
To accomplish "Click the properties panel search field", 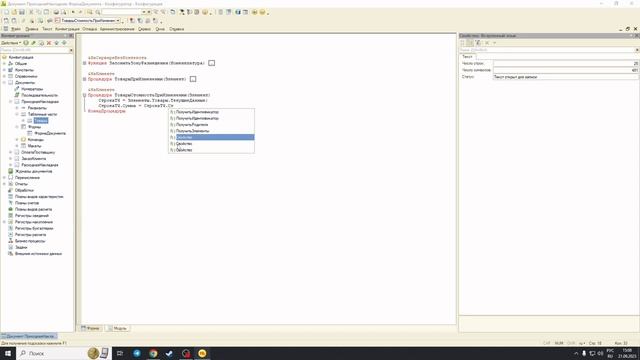I will pos(547,50).
